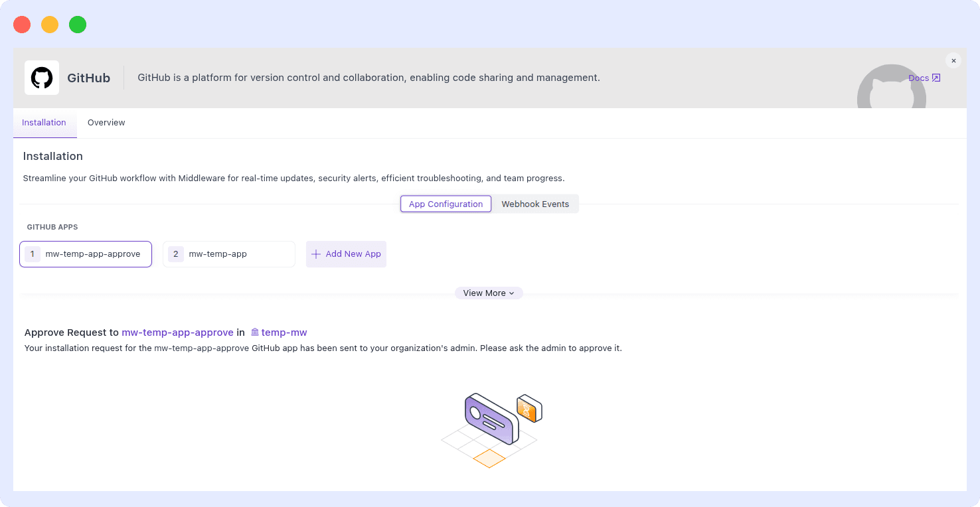Open the temp-mw organization link
The height and width of the screenshot is (507, 980).
tap(284, 332)
